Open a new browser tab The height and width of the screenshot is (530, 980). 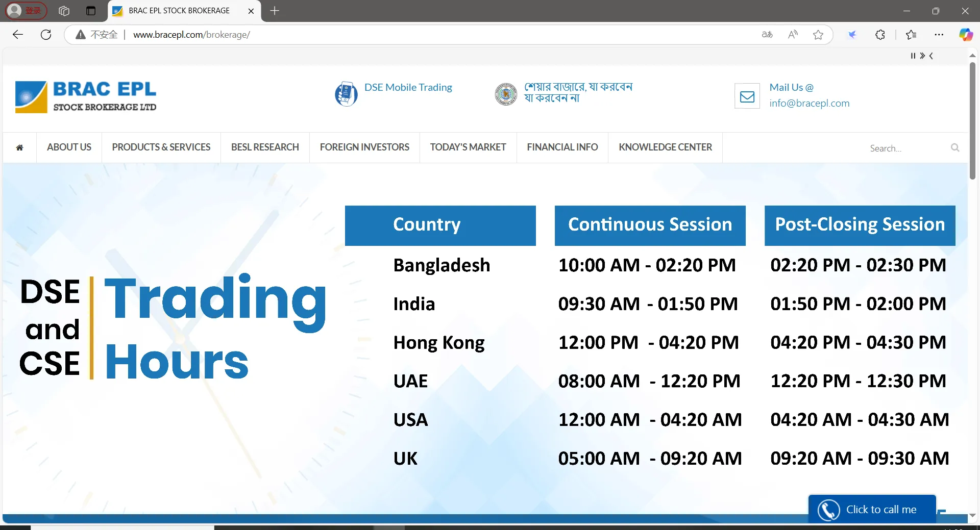pos(275,11)
